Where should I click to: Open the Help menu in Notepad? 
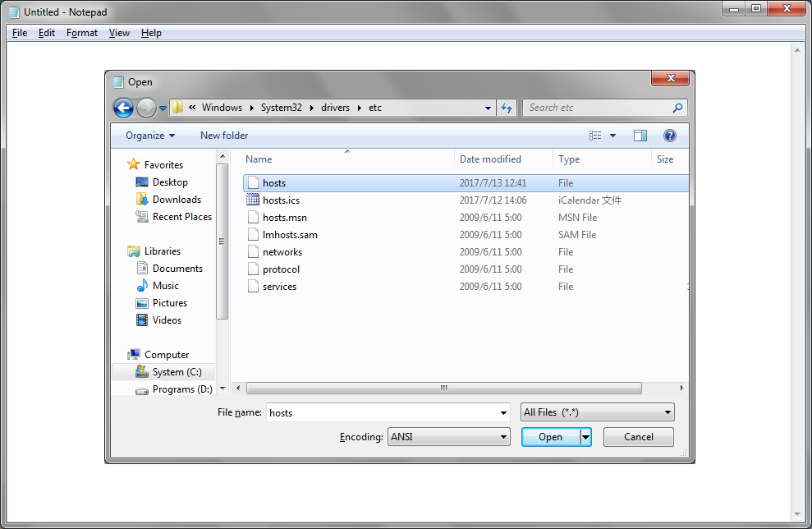(151, 33)
